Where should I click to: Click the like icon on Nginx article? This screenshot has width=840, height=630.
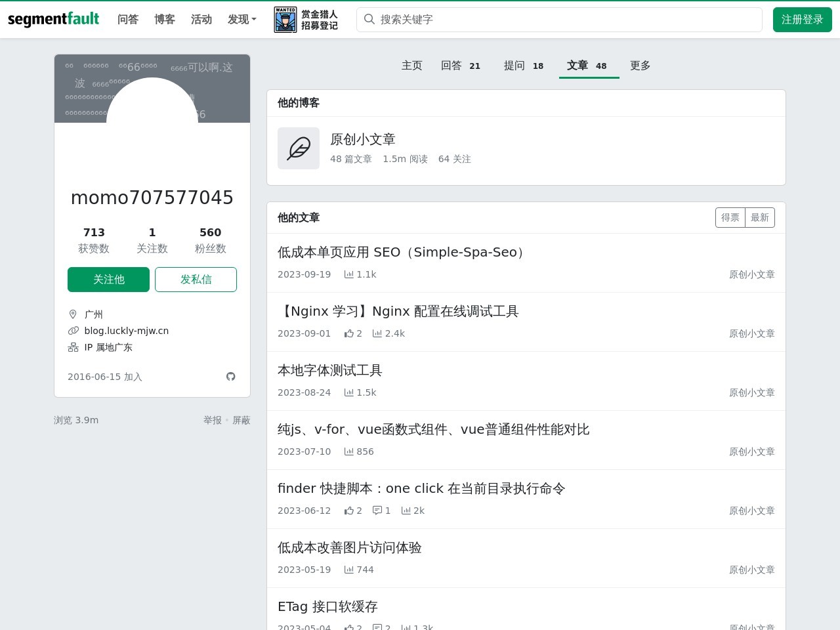[x=348, y=333]
